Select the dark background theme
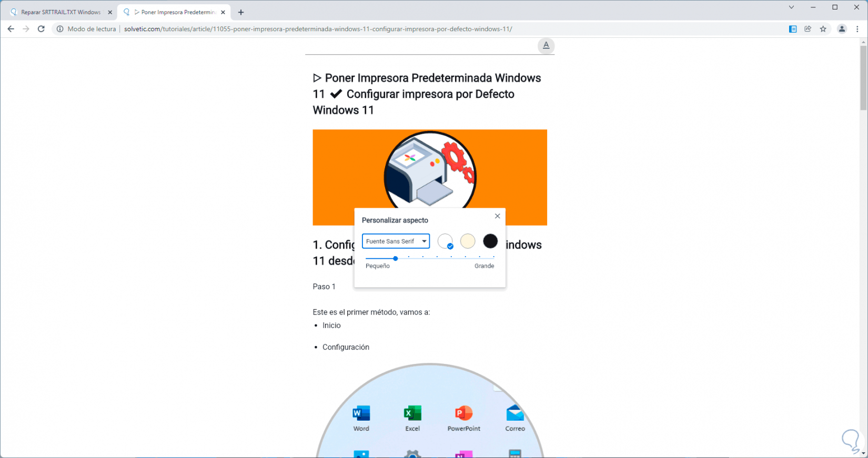Image resolution: width=868 pixels, height=458 pixels. click(x=490, y=241)
